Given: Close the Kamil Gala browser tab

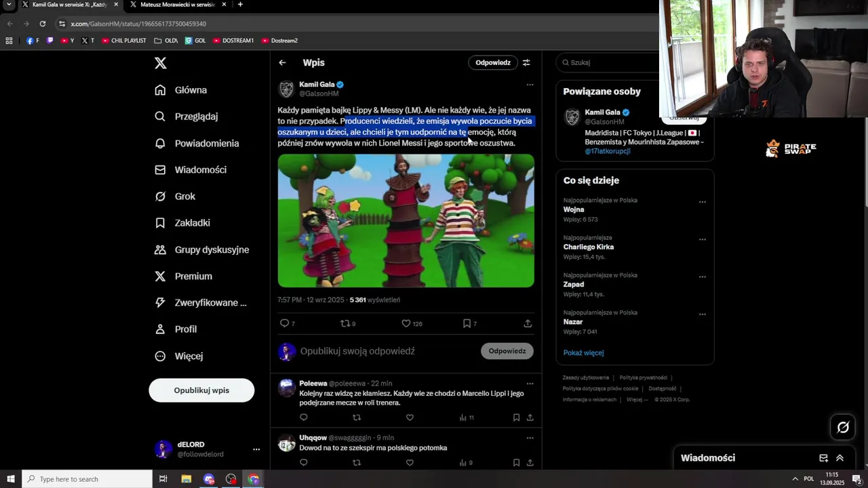Looking at the screenshot, I should click(x=116, y=5).
